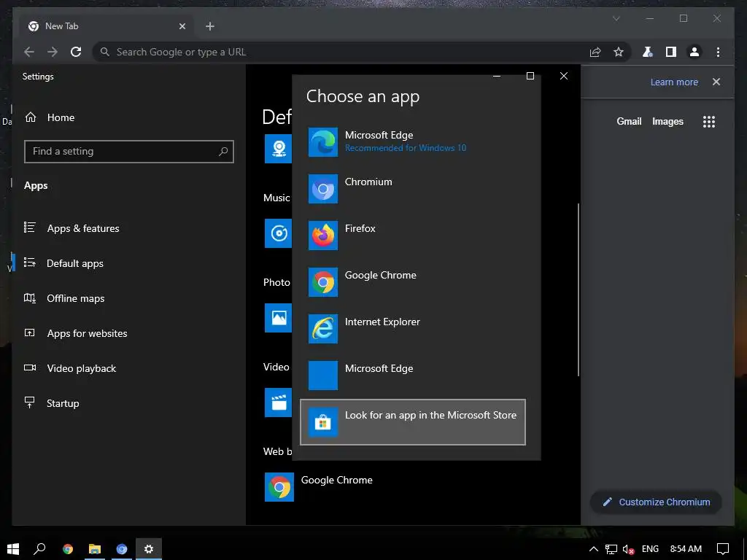Switch to Chromium on the taskbar
This screenshot has height=560, width=747.
coord(122,549)
